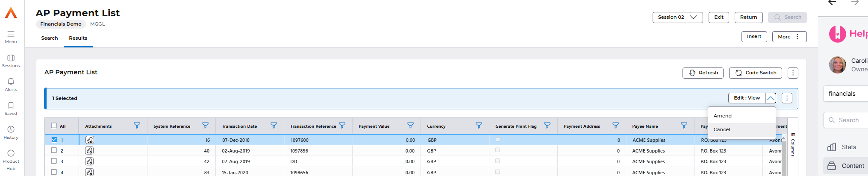Screen dimensions: 868x176
Task: Filter the Payee Name column
Action: coord(684,126)
